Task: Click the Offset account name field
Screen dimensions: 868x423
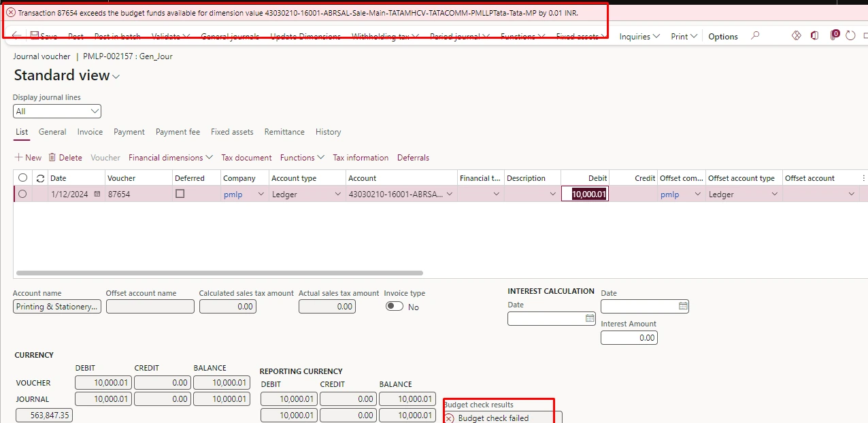Action: tap(150, 307)
